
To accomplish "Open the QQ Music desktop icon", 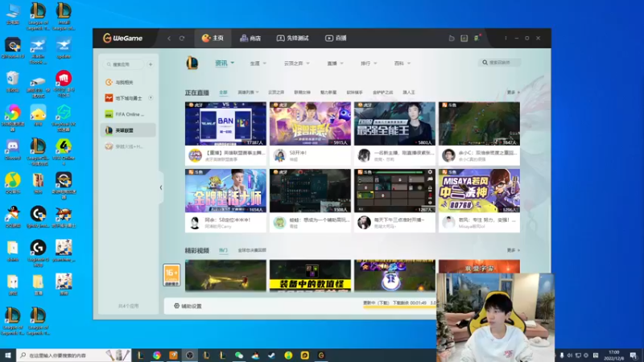I will pyautogui.click(x=13, y=183).
